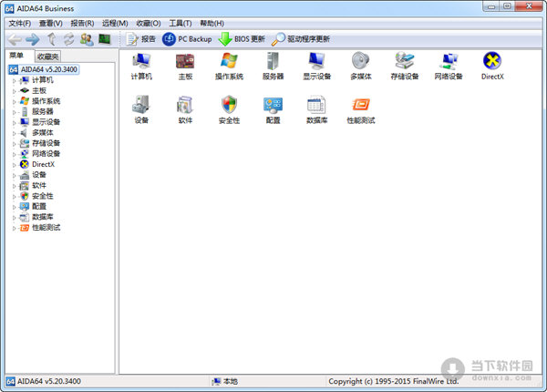Expand the 多媒体 tree node arrow
This screenshot has height=392, width=547.
[15, 133]
